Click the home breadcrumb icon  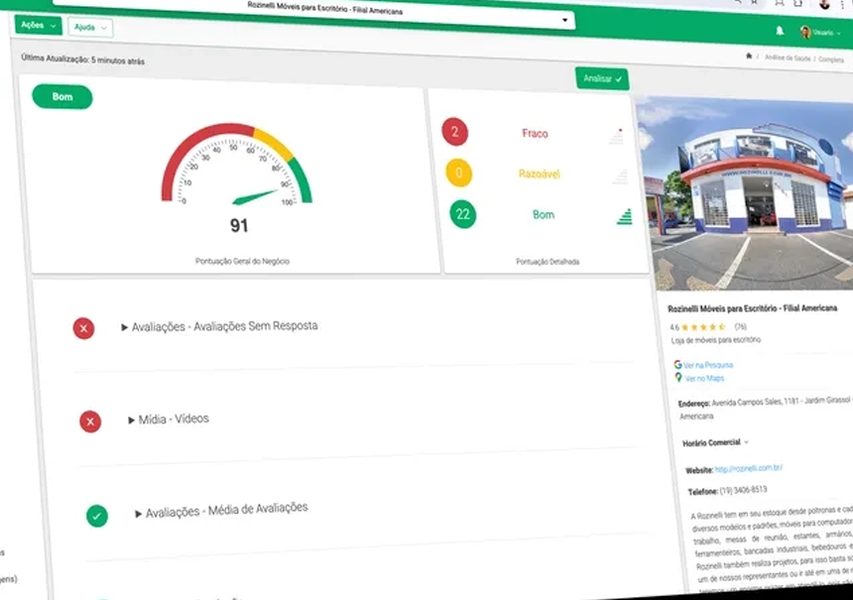click(749, 56)
